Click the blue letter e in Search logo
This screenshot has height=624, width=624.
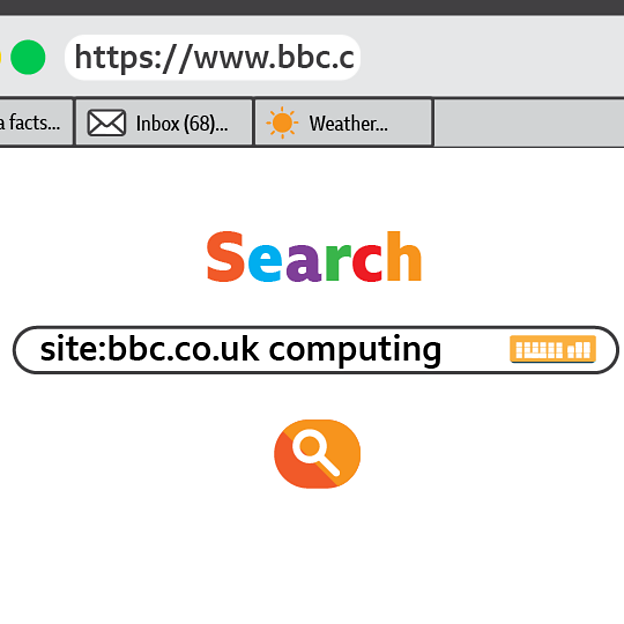tap(265, 263)
